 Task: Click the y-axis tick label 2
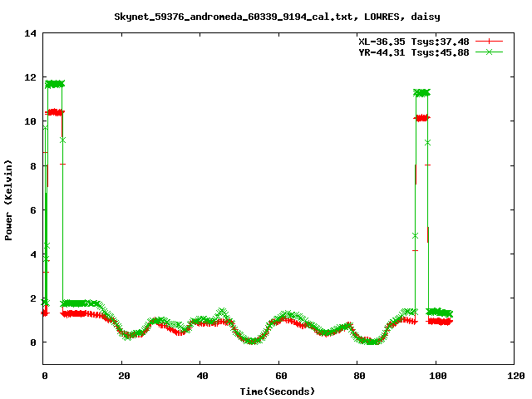[x=33, y=298]
